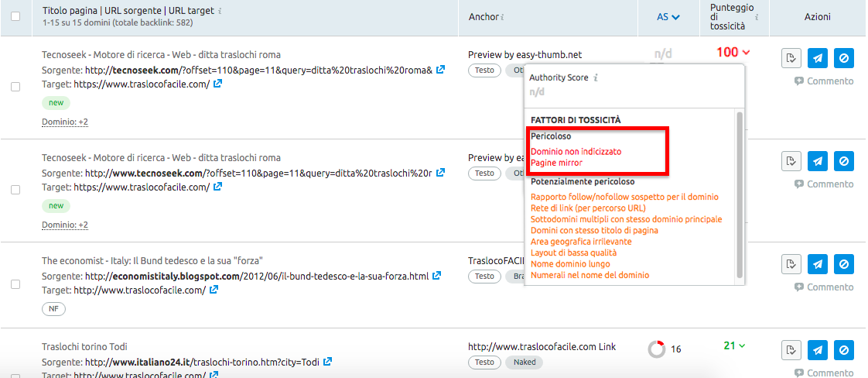This screenshot has height=378, width=868.
Task: Select 'Dominio non indicizzato' in the toxicity list
Action: click(576, 152)
